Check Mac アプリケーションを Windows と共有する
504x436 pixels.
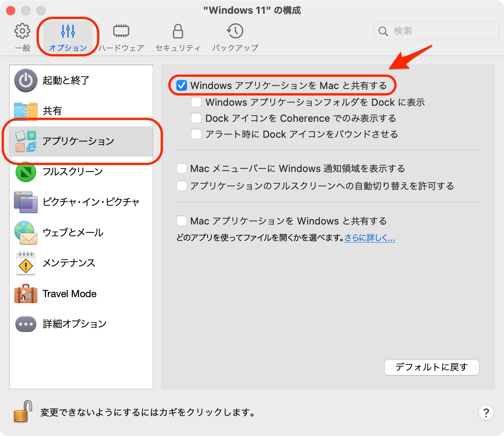(182, 221)
